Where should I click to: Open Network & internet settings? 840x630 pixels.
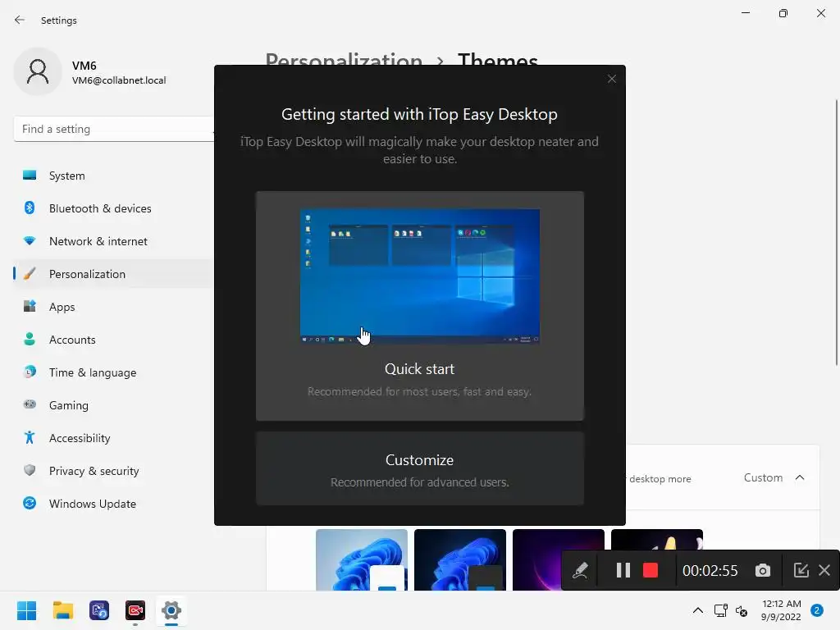tap(114, 241)
